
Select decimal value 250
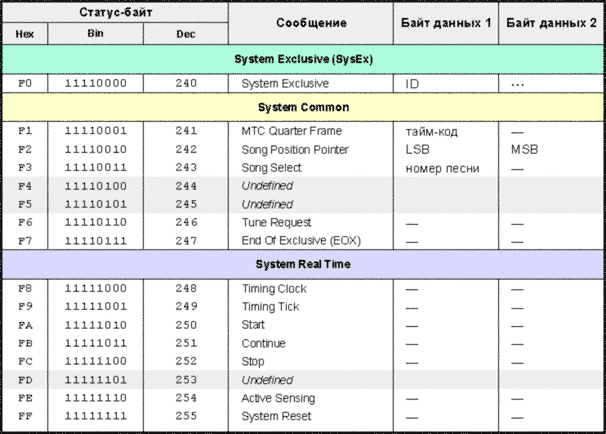(x=186, y=325)
